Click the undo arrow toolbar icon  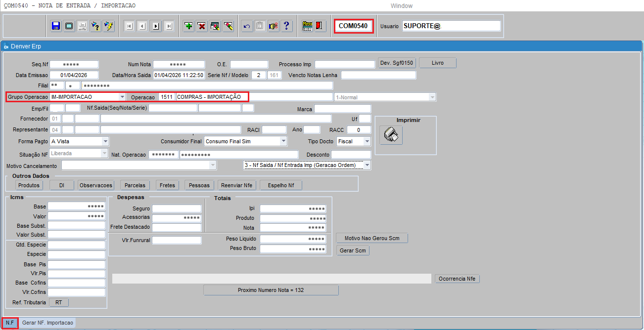[246, 26]
